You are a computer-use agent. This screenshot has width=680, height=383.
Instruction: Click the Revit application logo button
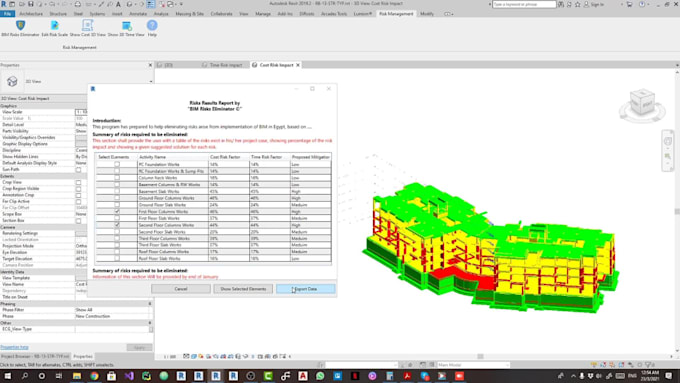click(4, 4)
